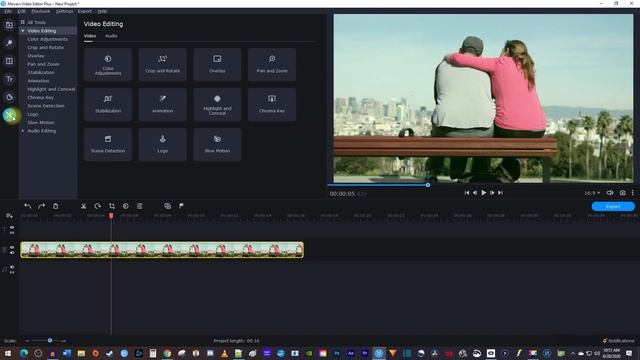Open the Export menu in menu bar
The height and width of the screenshot is (360, 640).
click(85, 11)
